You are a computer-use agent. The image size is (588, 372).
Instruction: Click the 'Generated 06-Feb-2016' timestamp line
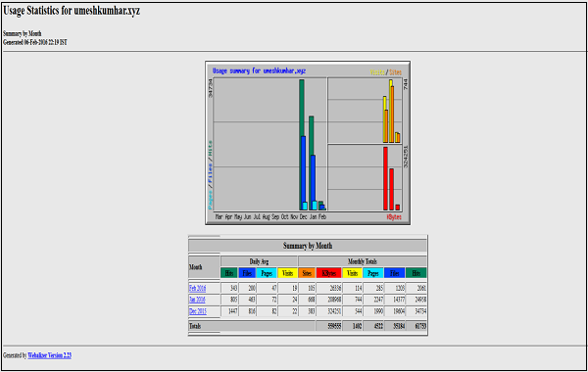(35, 42)
